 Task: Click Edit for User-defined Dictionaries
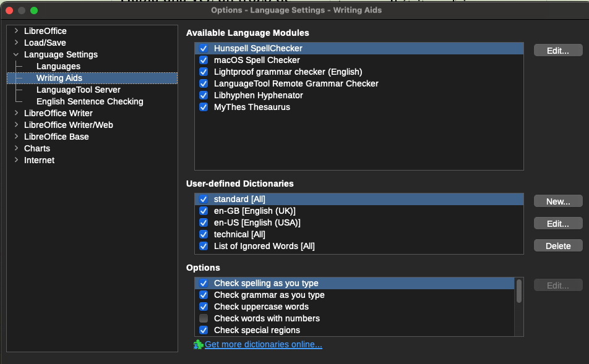[558, 224]
